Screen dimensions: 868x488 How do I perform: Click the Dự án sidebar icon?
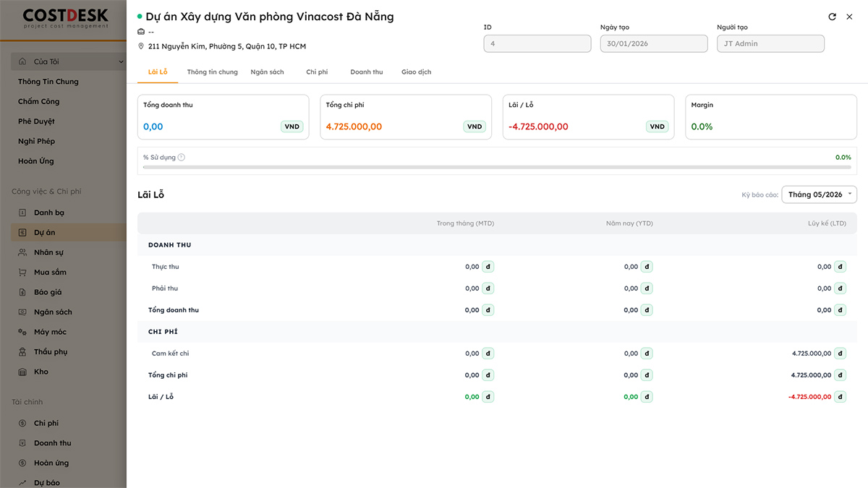[x=22, y=233]
